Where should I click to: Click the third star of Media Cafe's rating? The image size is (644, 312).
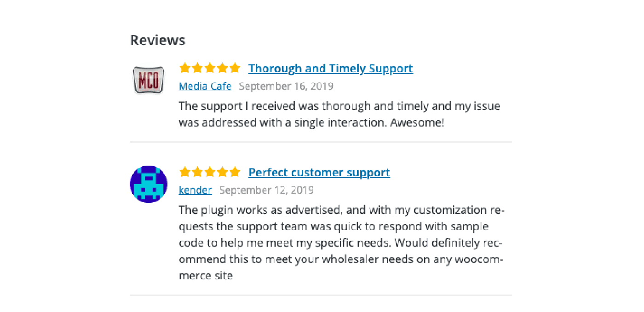[x=210, y=68]
